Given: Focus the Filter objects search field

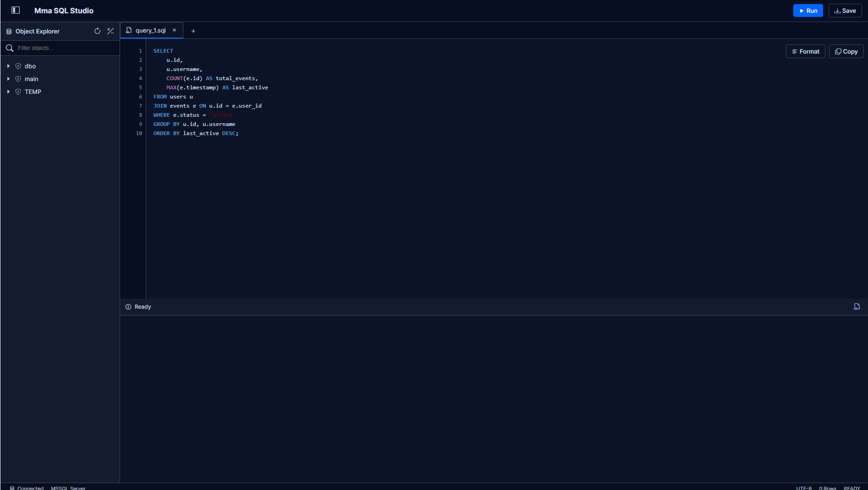Looking at the screenshot, I should pyautogui.click(x=66, y=48).
